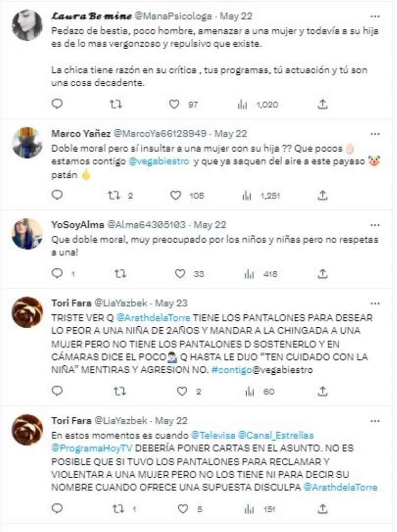
Task: Share Tori Fara's May 22 tweet
Action: [x=323, y=509]
